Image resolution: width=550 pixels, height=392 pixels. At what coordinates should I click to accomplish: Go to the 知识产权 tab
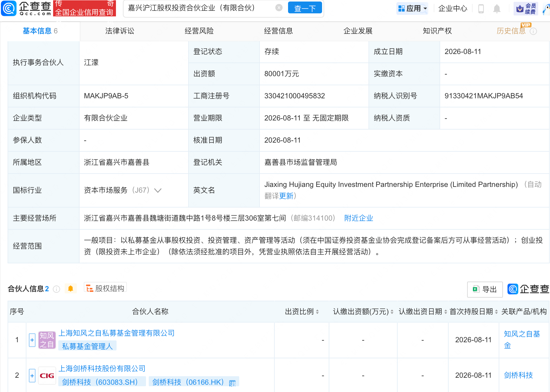(437, 31)
